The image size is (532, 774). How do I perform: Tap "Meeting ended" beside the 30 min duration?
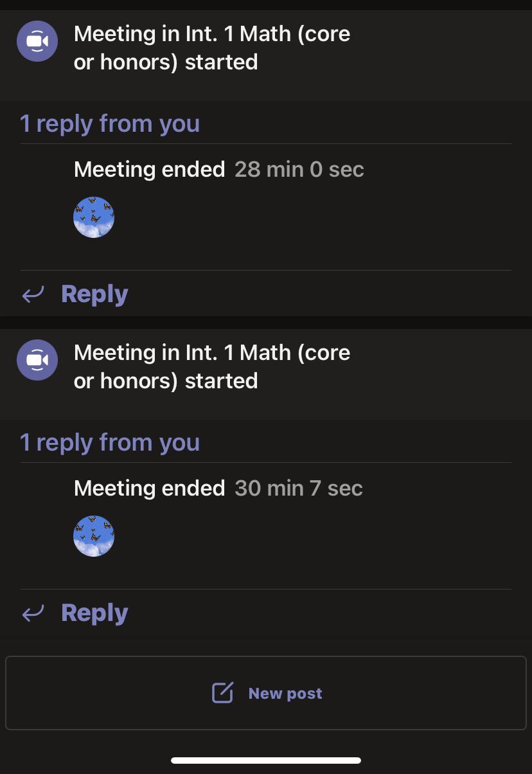(149, 489)
